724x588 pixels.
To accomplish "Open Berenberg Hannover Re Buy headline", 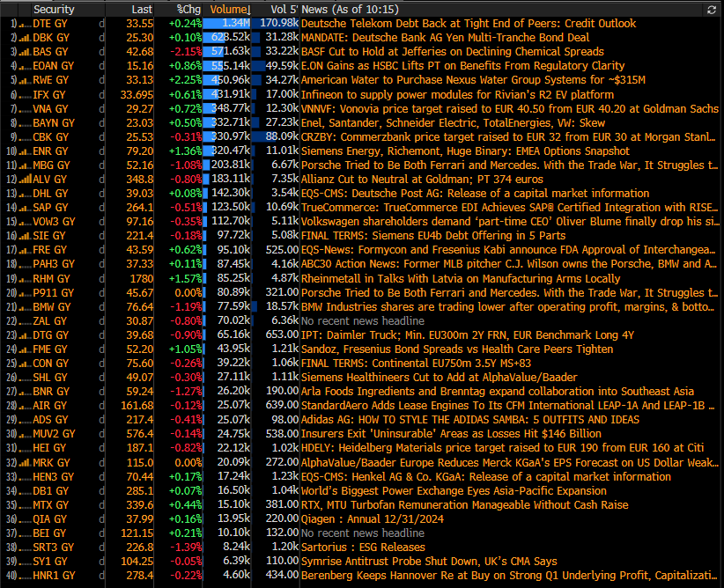I will pyautogui.click(x=509, y=576).
